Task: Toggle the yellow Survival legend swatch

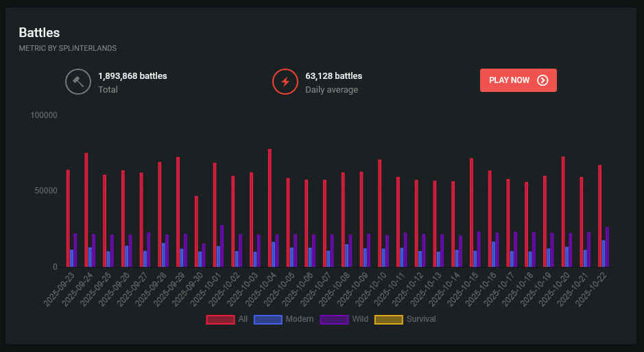Action: click(388, 319)
